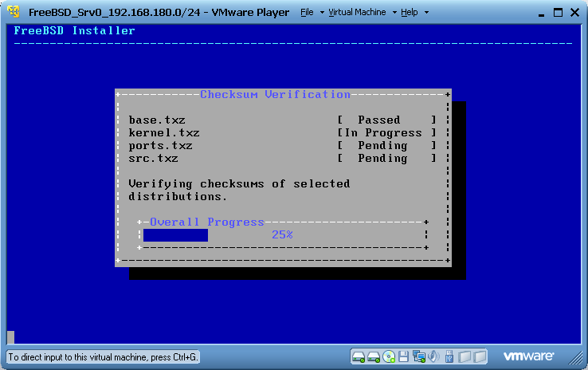Open the File menu
Viewport: 588px width, 370px height.
click(x=307, y=13)
